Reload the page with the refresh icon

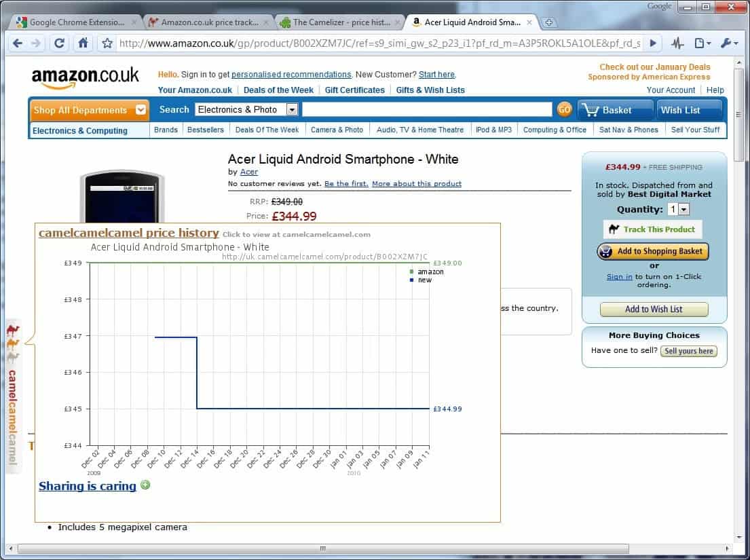[59, 43]
